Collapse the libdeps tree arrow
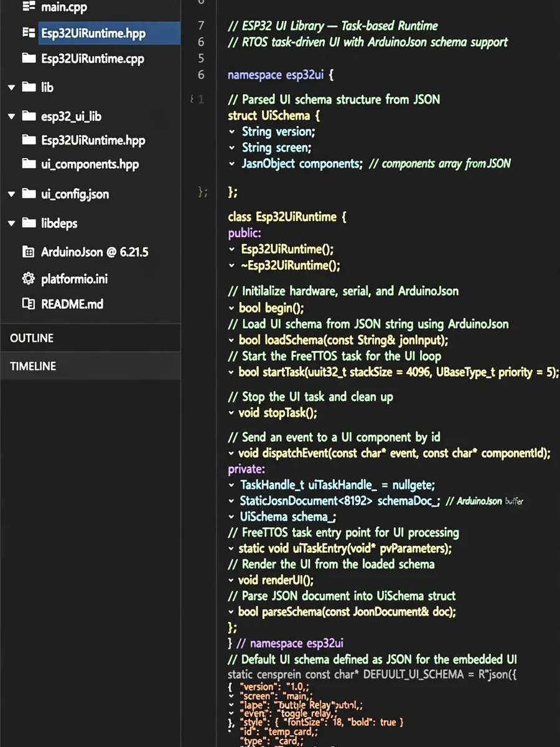Image resolution: width=560 pixels, height=747 pixels. coord(11,223)
